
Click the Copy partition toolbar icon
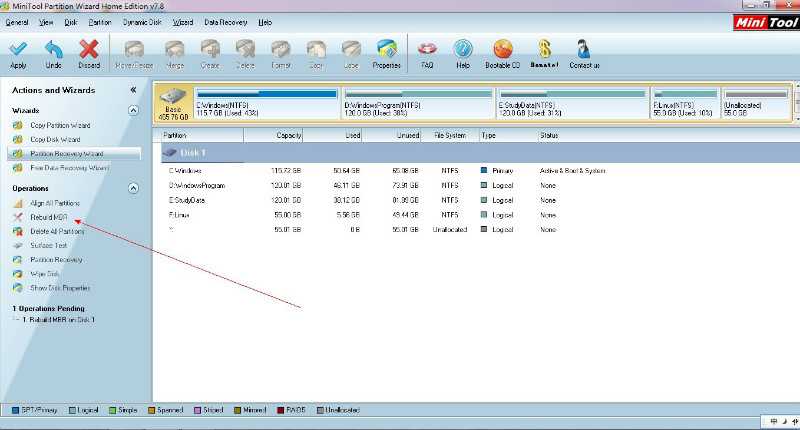[316, 49]
